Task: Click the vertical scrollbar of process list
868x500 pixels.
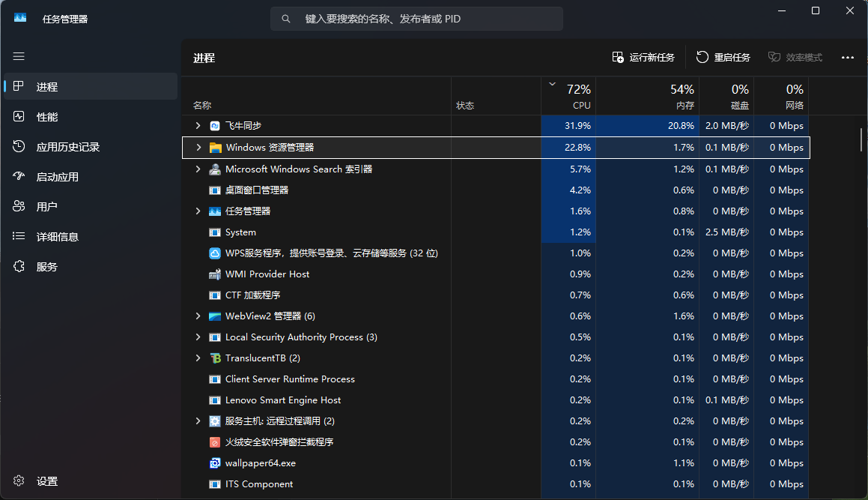Action: pos(861,139)
